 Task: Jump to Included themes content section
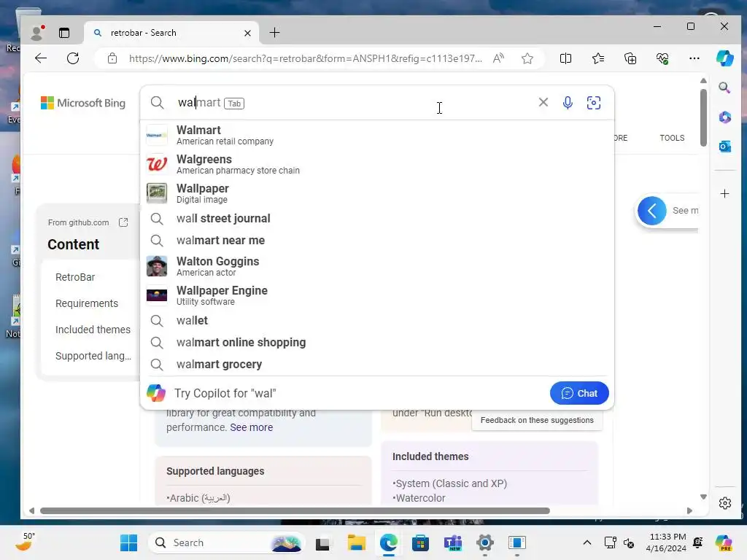93,330
